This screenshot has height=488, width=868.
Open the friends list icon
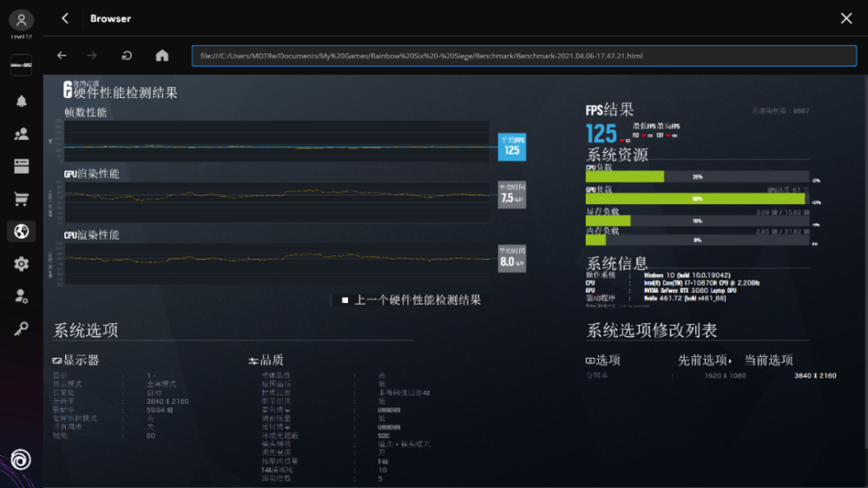tap(21, 134)
